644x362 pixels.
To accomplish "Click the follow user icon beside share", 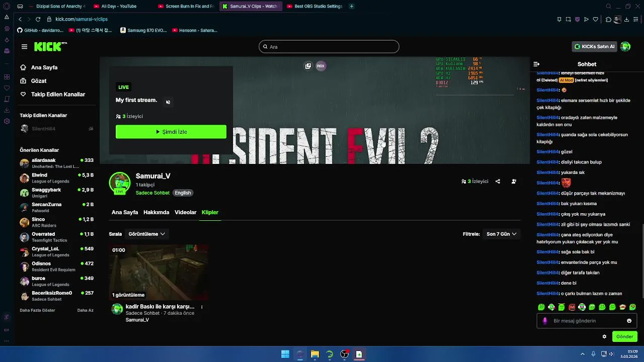I will [x=514, y=182].
